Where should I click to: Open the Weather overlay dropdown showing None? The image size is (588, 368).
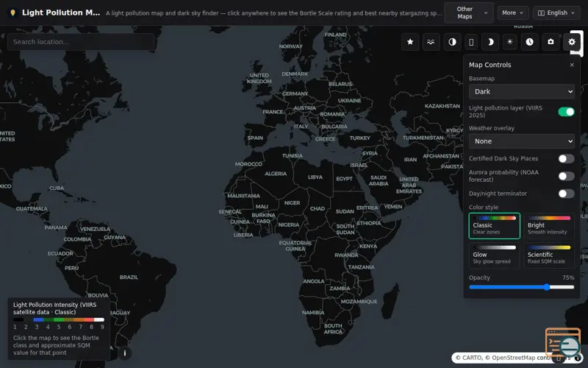pyautogui.click(x=522, y=141)
